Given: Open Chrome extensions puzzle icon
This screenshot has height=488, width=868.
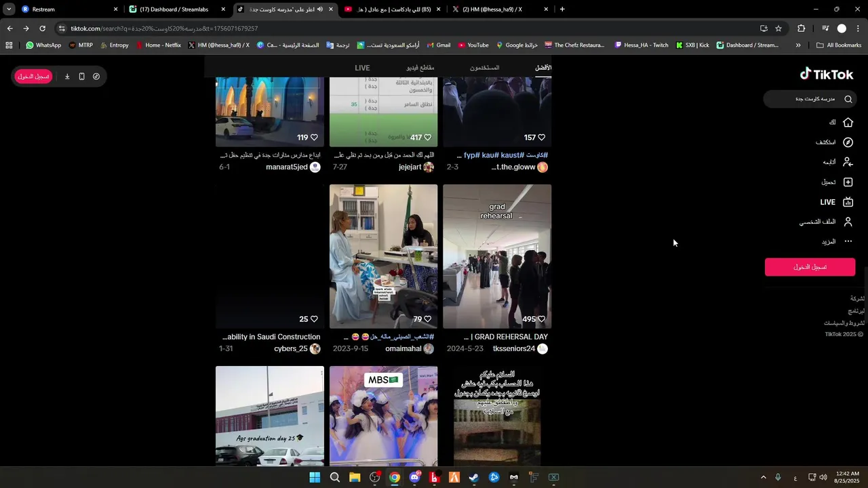Looking at the screenshot, I should coord(802,28).
